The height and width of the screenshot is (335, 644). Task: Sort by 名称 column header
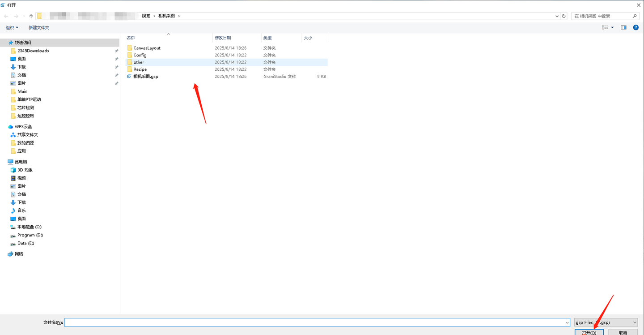pos(131,38)
